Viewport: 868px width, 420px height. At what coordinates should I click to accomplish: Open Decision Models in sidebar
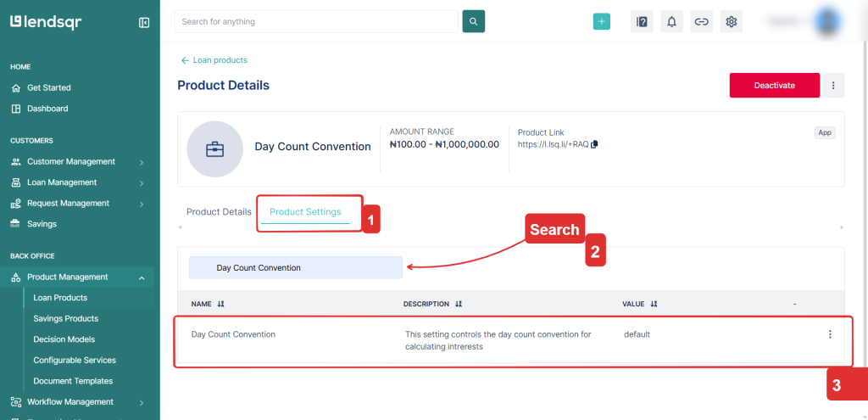coord(64,339)
